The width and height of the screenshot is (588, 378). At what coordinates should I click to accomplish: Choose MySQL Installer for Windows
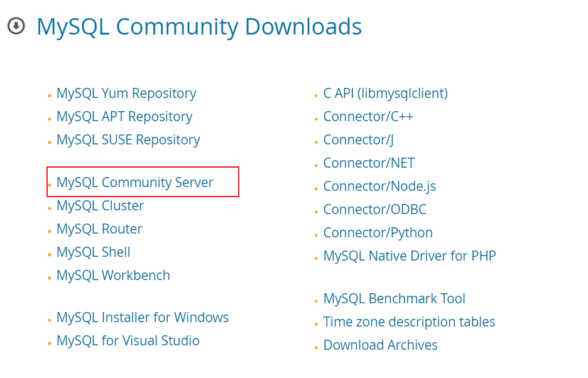point(143,317)
